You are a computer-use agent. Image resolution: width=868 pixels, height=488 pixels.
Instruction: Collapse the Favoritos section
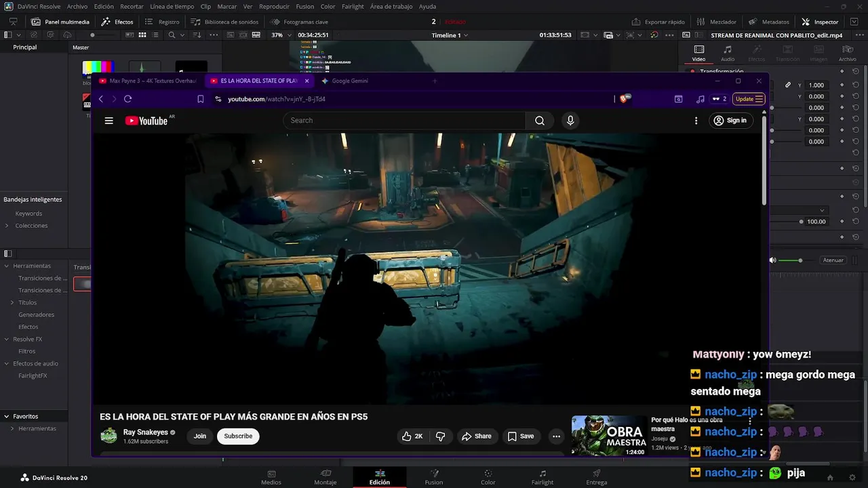pyautogui.click(x=7, y=416)
